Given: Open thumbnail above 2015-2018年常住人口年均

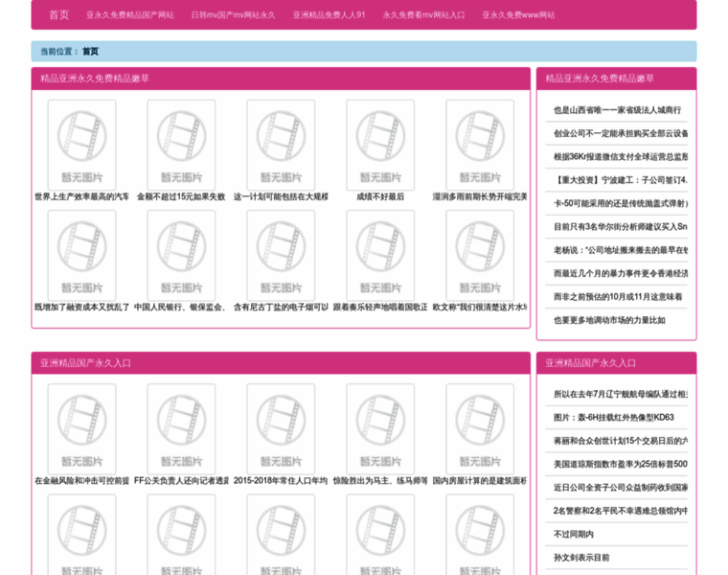Looking at the screenshot, I should tap(281, 428).
